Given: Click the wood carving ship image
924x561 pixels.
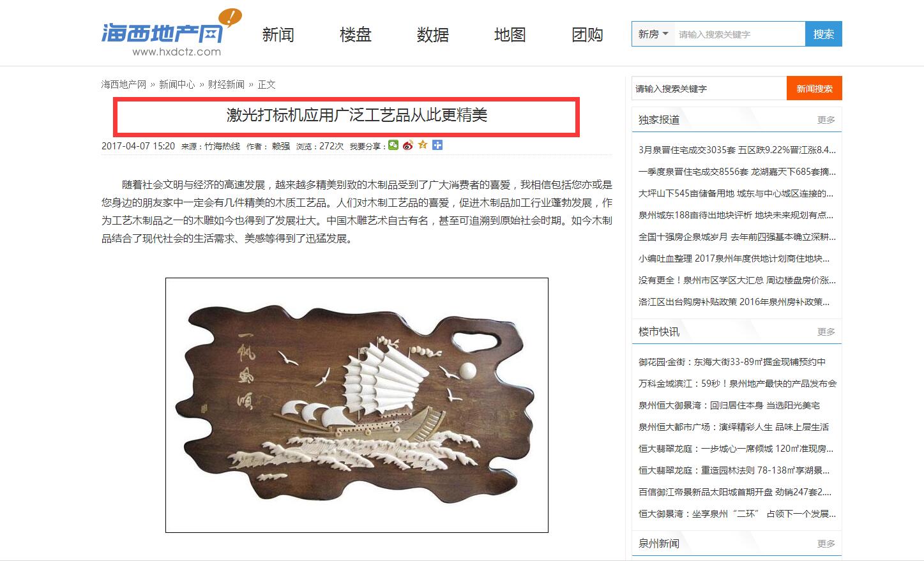Looking at the screenshot, I should pos(357,405).
